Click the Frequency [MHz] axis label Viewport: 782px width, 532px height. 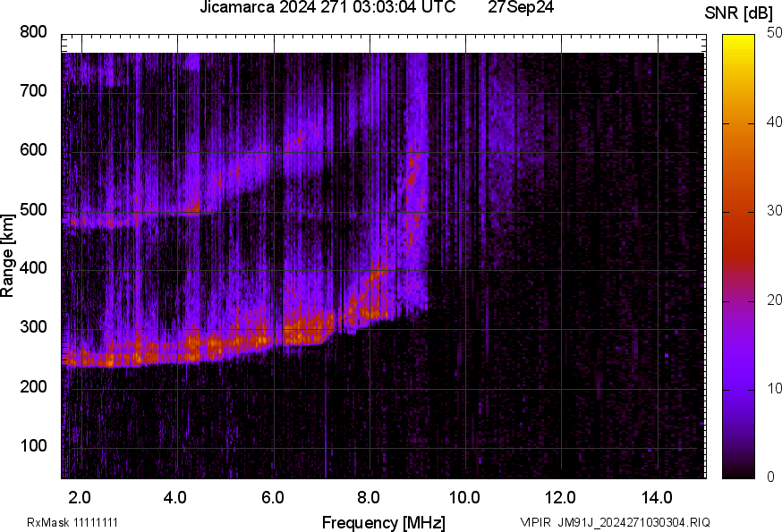383,522
